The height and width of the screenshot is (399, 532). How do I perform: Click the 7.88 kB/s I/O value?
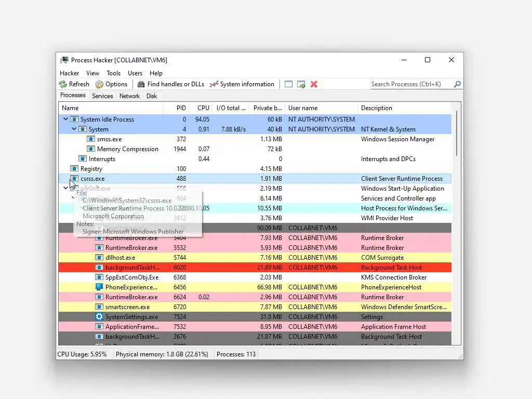(233, 129)
